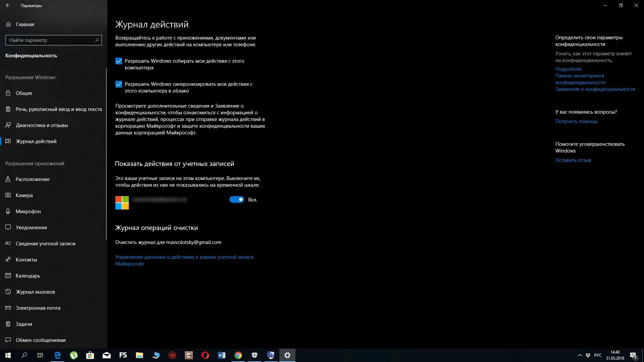The image size is (644, 362).
Task: Open Microsoft Edge from the taskbar
Action: 57,355
